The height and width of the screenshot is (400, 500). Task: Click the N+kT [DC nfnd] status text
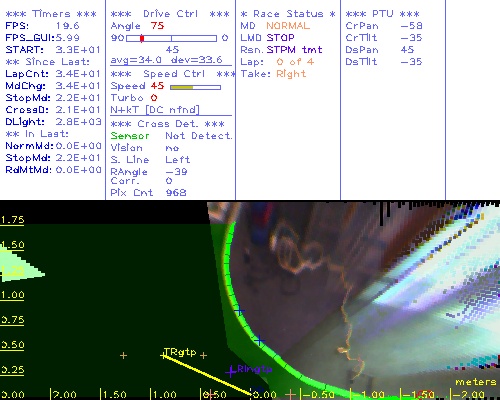155,110
